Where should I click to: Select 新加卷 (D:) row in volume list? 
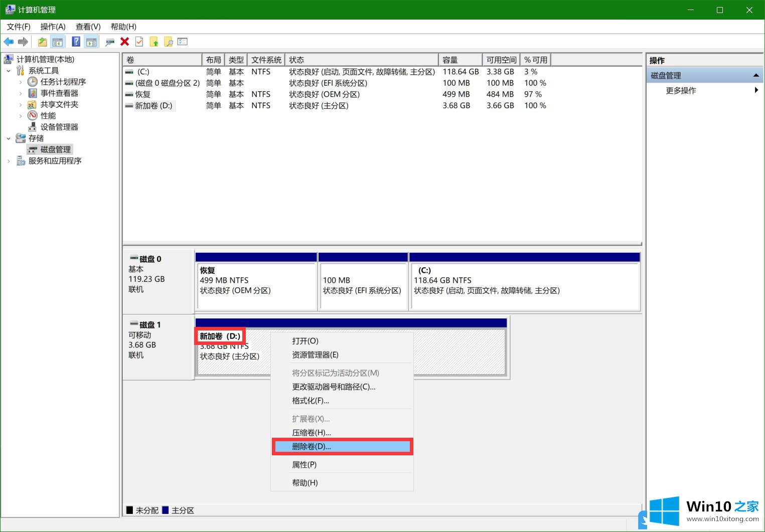(336, 106)
